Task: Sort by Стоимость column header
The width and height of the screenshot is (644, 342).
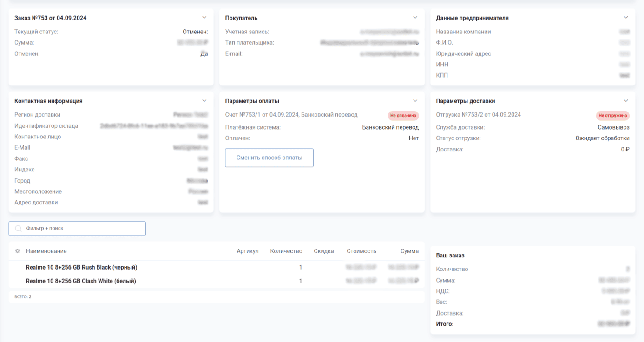Action: [361, 251]
